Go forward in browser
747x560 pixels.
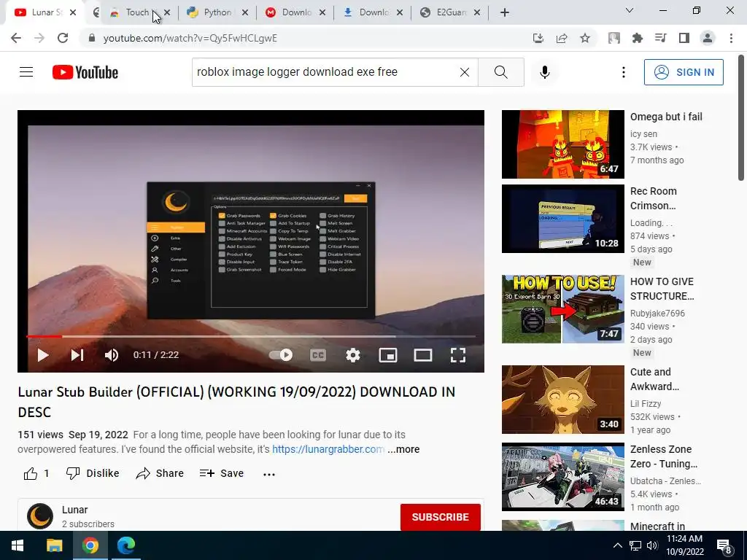pos(39,38)
